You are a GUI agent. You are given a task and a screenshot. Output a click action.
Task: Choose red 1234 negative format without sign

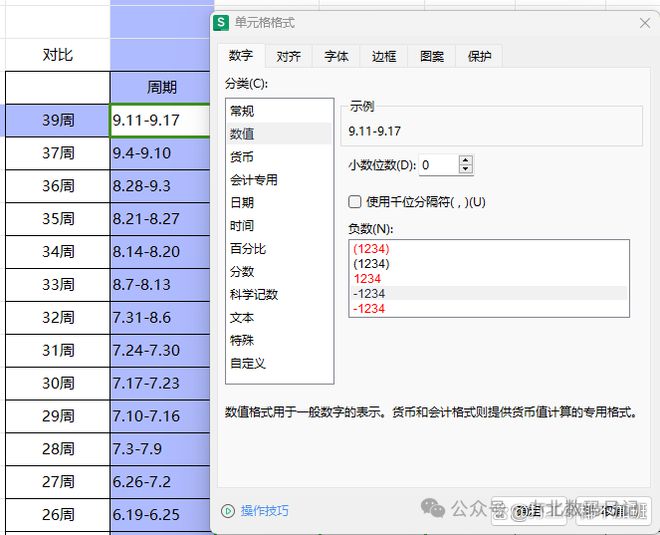(x=489, y=279)
